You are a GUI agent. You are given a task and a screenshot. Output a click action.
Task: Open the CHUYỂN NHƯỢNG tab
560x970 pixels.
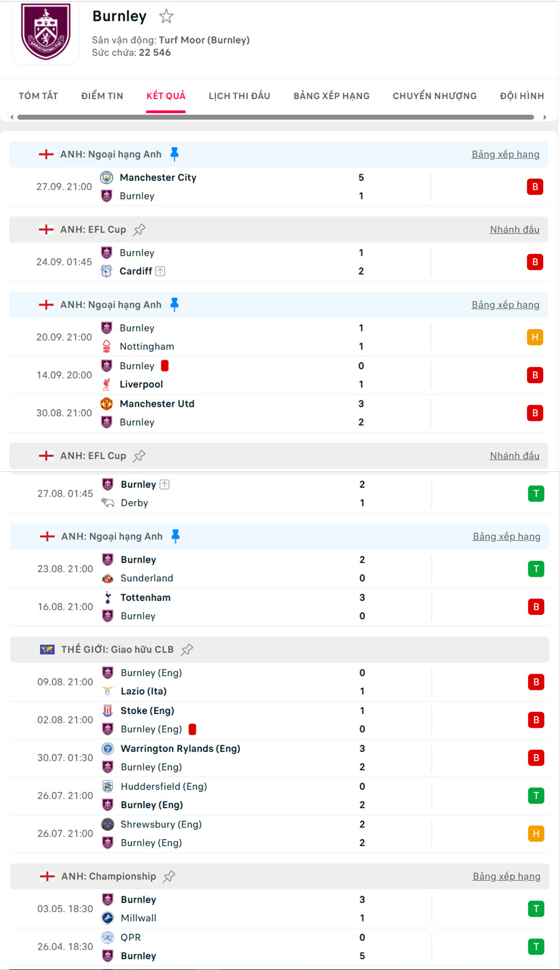[435, 96]
